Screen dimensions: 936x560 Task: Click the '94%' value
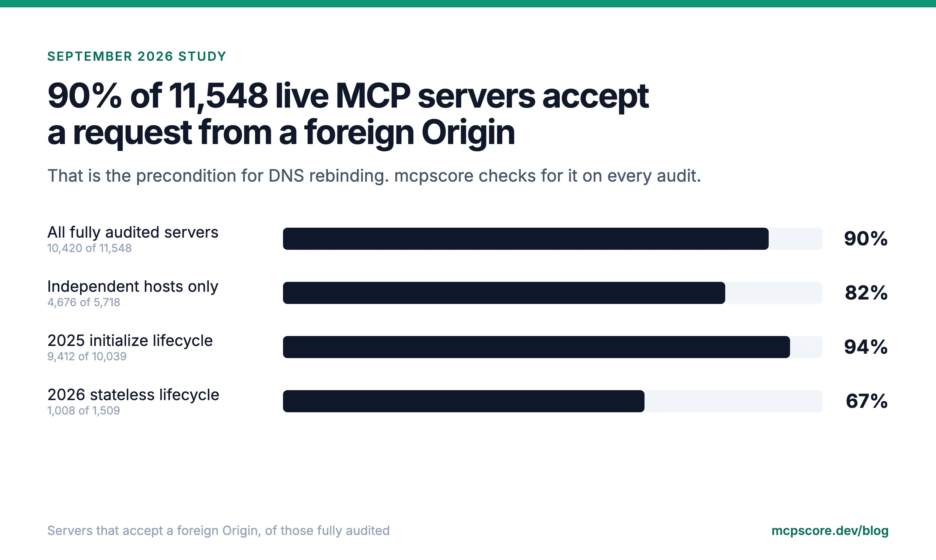(866, 347)
